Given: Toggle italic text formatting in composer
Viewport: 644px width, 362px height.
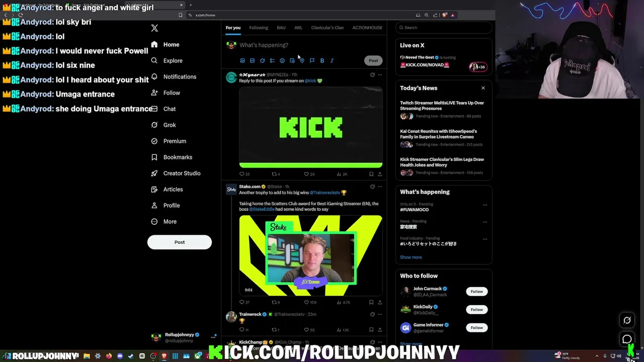Looking at the screenshot, I should [332, 60].
